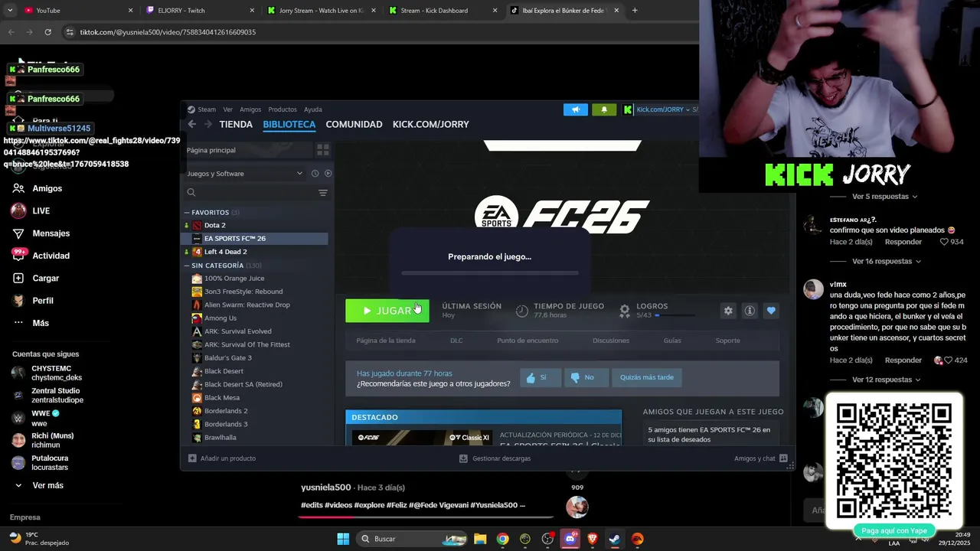This screenshot has width=980, height=551.
Task: Open advanced library filter icon
Action: tap(323, 193)
